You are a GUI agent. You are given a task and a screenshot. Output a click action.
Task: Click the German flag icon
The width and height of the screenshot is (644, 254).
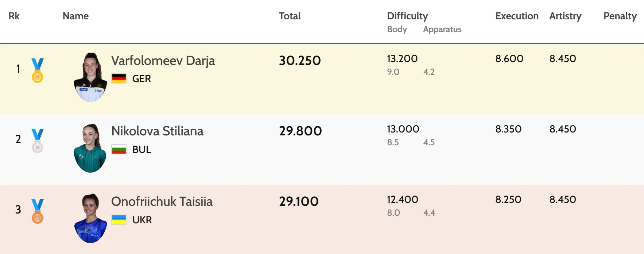coord(119,78)
